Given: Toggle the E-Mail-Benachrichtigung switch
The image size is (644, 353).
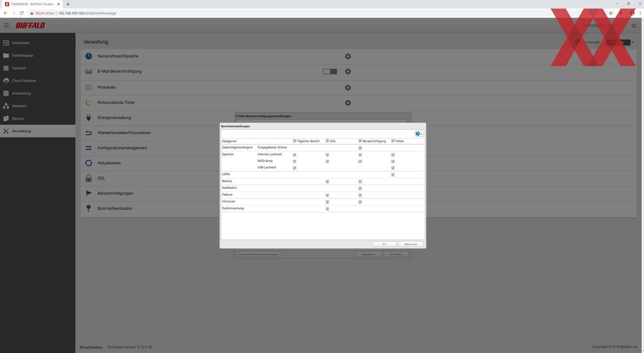Looking at the screenshot, I should click(x=330, y=71).
